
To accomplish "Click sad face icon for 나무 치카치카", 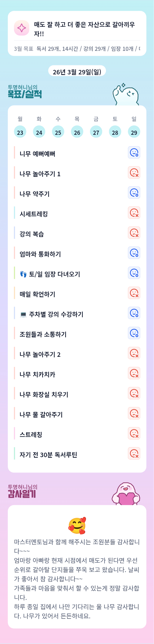I will 134,373.
